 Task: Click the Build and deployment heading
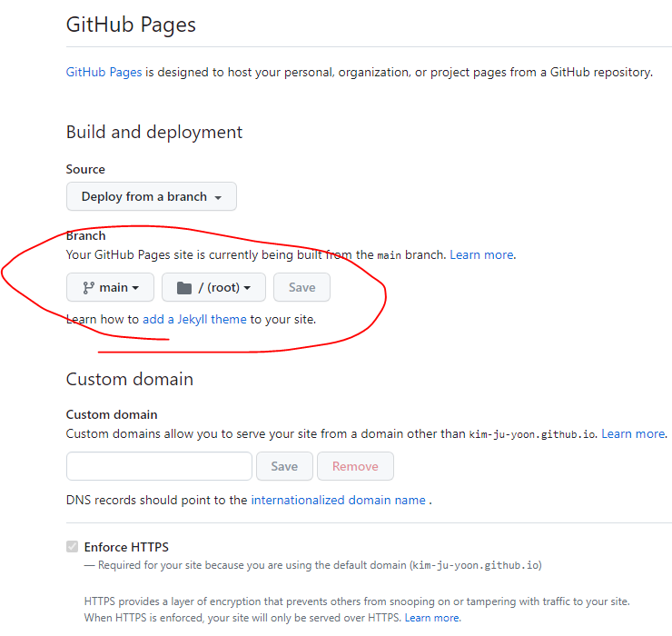[x=154, y=132]
